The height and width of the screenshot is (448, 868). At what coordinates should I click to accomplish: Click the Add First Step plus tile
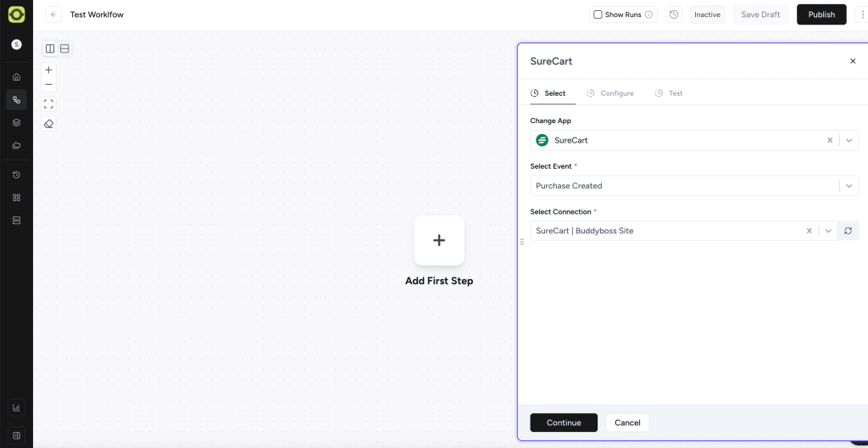(439, 240)
